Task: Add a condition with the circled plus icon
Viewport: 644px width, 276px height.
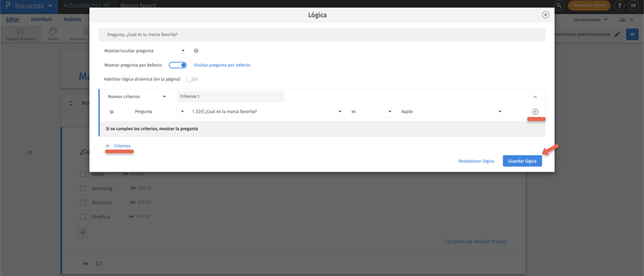Action: point(535,111)
